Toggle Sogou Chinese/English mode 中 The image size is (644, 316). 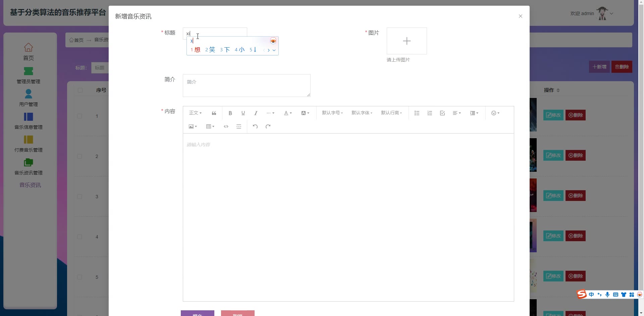coord(591,295)
